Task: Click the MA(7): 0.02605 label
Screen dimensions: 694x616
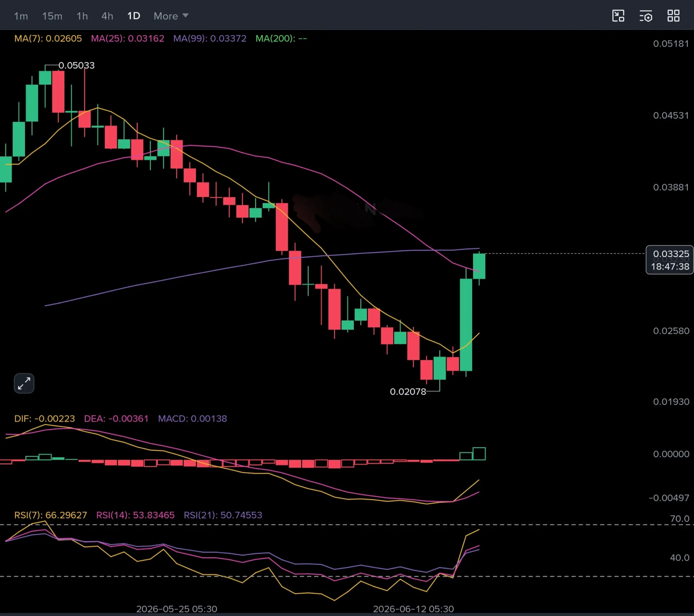Action: click(x=48, y=39)
